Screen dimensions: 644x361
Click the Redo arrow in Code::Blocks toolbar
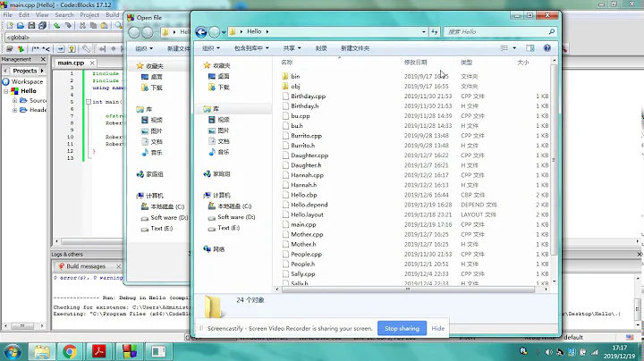68,25
